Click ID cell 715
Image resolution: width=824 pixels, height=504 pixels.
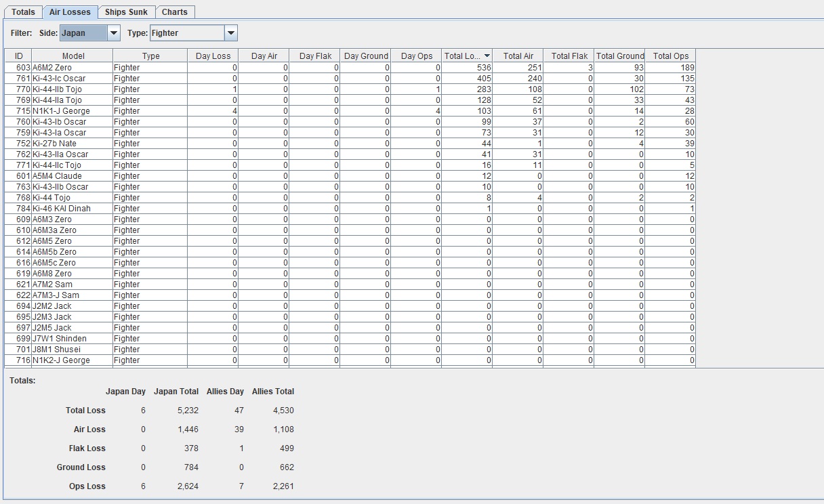point(18,111)
